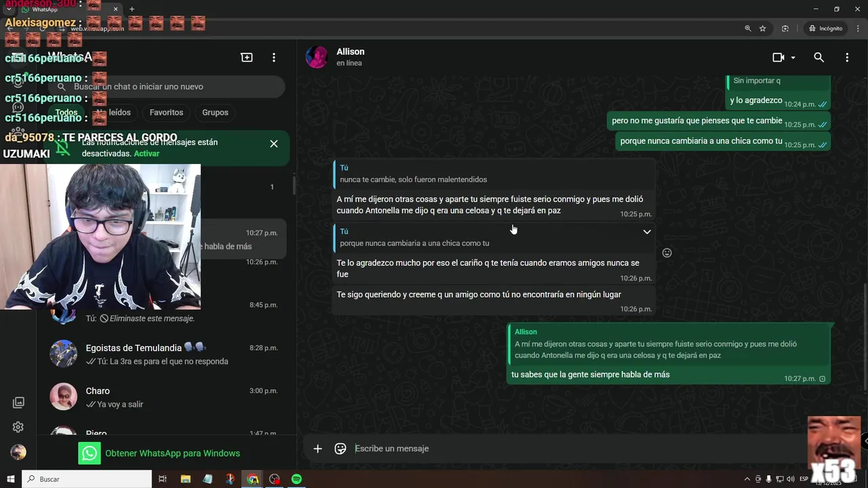Viewport: 868px width, 488px height.
Task: Click the chat list scrollbar
Action: tap(294, 184)
